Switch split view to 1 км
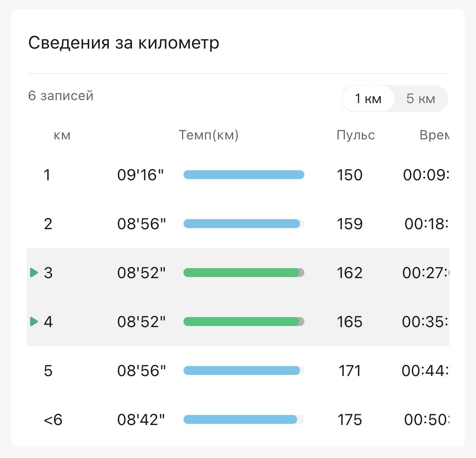Screen dimensions: 476x458 click(x=368, y=99)
